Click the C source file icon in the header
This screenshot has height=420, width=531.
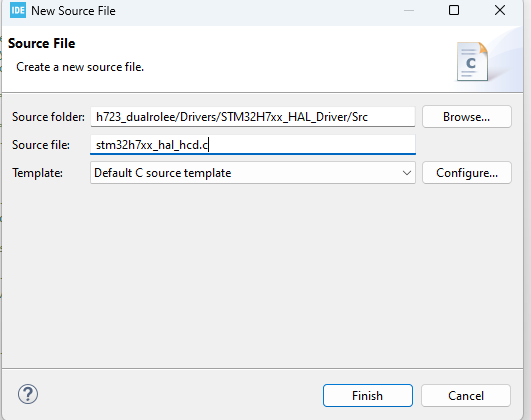pos(472,62)
